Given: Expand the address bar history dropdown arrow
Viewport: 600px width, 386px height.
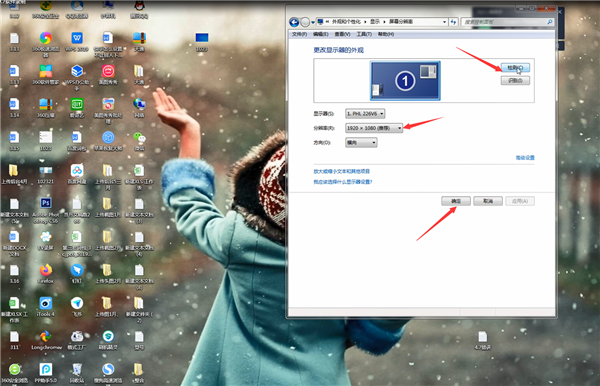Looking at the screenshot, I should coord(444,22).
